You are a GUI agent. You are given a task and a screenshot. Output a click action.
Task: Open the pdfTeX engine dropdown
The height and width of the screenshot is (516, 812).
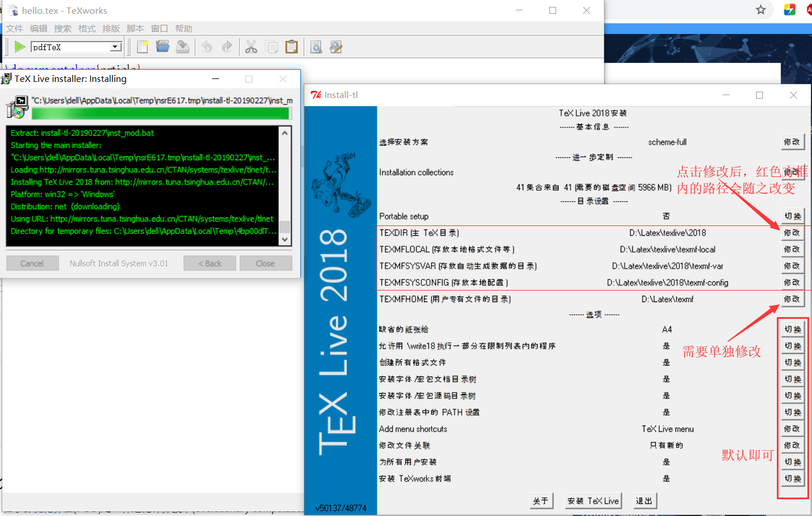[115, 47]
